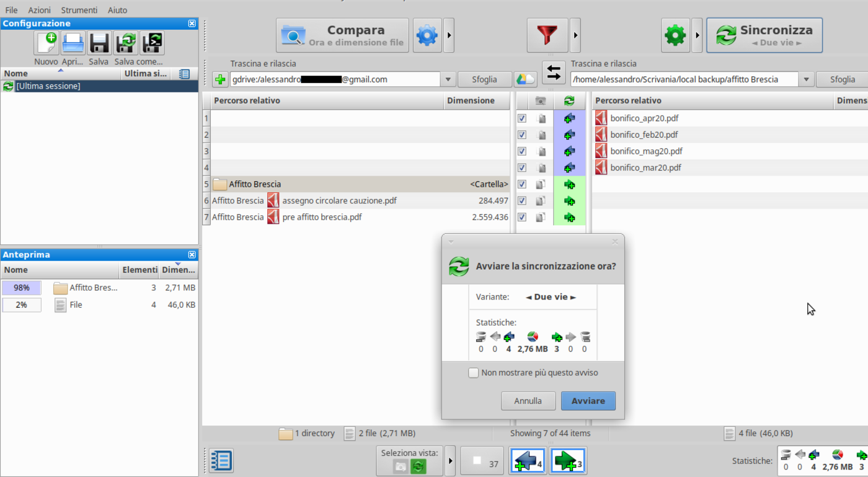The width and height of the screenshot is (868, 477).
Task: Uncheck the checkbox for bonifico_apr20.pdf row
Action: (522, 118)
